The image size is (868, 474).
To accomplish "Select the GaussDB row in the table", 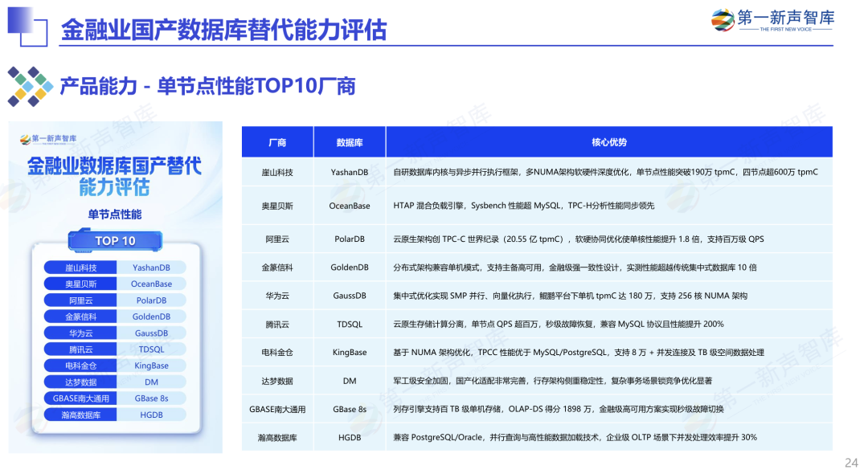I will click(x=349, y=296).
